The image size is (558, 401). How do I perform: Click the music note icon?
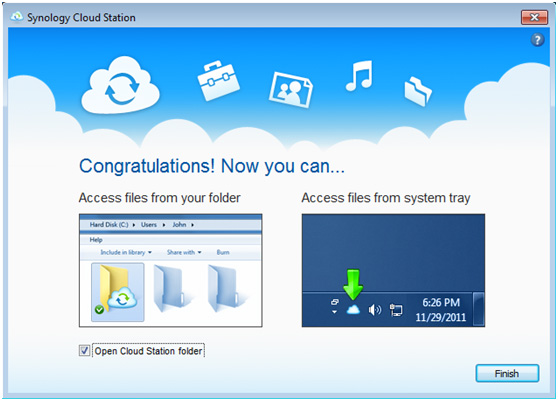pos(359,75)
